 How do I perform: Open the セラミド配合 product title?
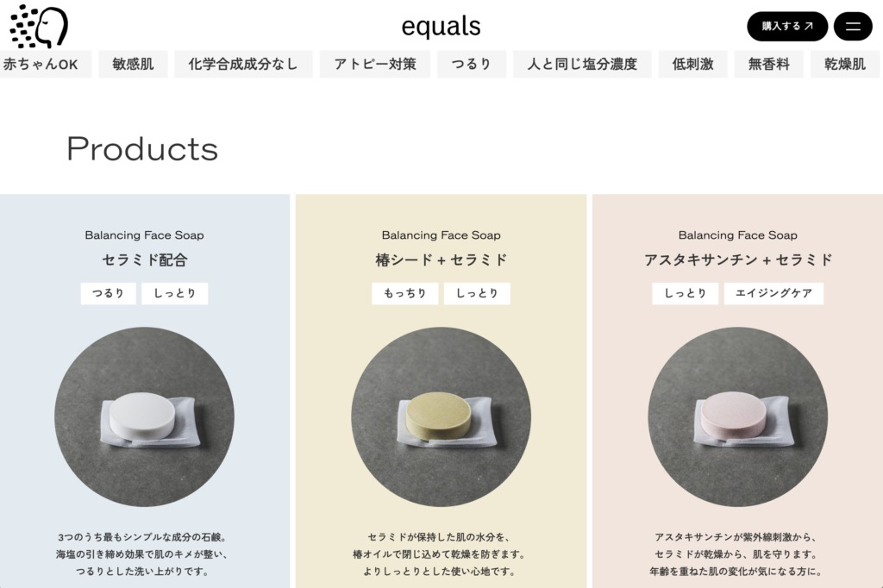144,260
